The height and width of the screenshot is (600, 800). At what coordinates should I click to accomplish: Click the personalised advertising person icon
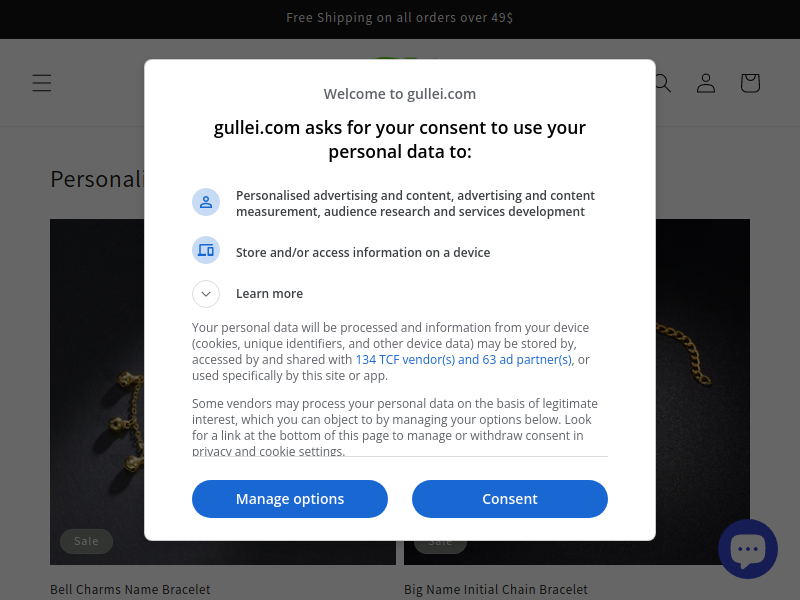click(206, 202)
